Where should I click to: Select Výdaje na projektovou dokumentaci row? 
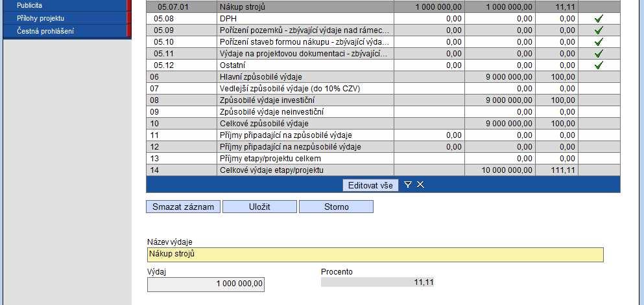point(383,53)
